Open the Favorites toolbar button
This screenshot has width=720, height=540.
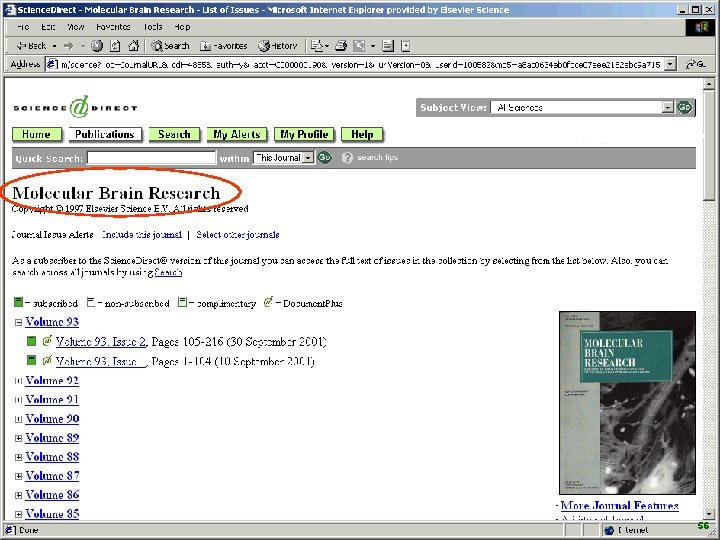[x=224, y=46]
